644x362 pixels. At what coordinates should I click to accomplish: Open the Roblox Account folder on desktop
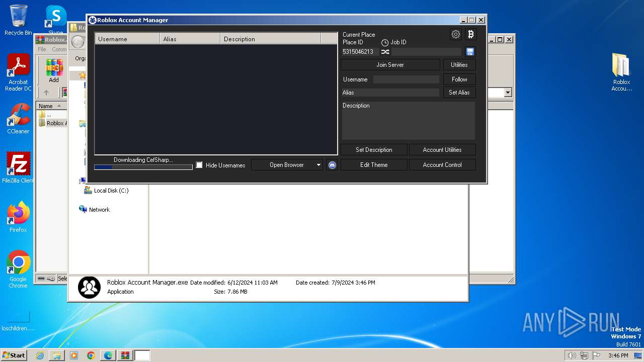pos(621,72)
